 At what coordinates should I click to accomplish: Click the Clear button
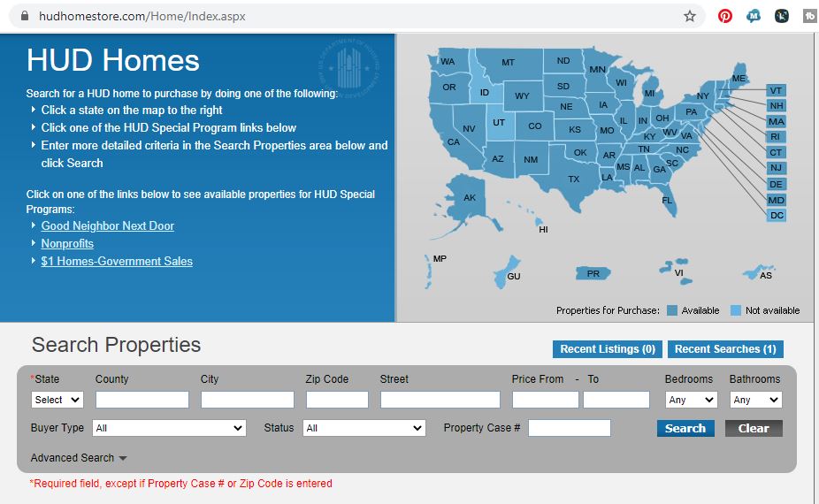(x=754, y=428)
